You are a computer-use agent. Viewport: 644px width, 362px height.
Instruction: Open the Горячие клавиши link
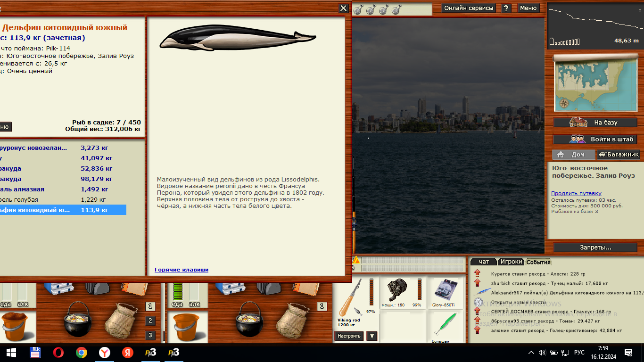[182, 270]
